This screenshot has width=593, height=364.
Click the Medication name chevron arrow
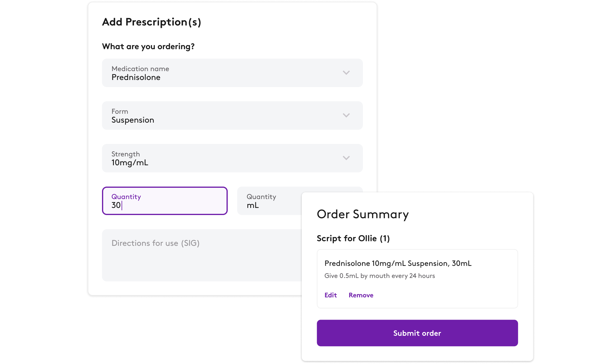coord(346,73)
